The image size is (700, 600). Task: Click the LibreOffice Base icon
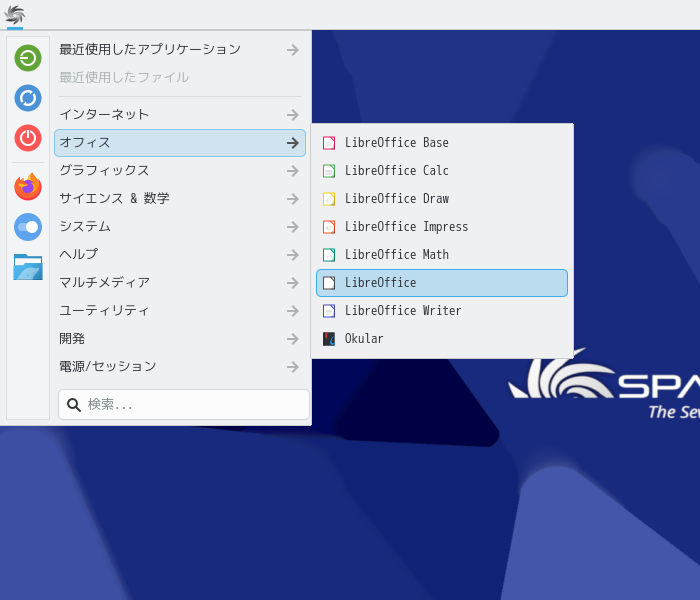[329, 143]
